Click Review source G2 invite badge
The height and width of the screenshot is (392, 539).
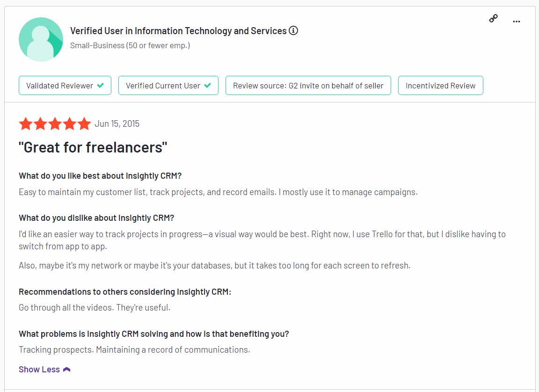[x=308, y=85]
